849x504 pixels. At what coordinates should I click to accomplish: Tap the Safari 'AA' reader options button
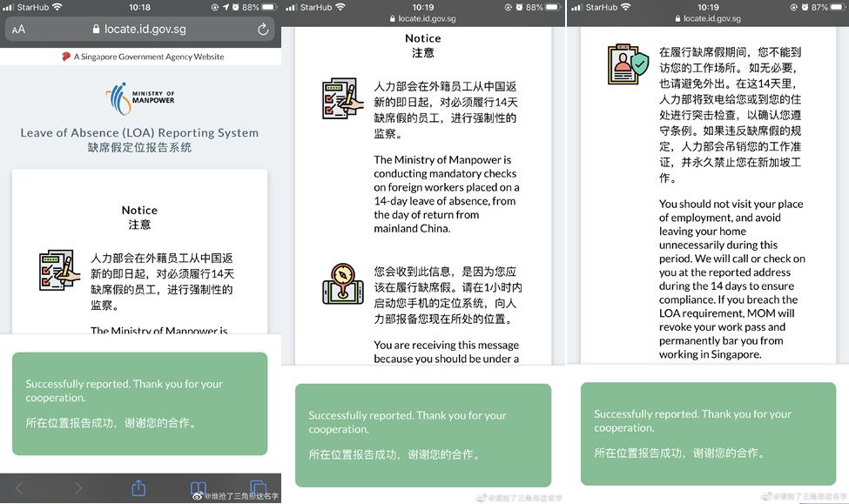point(18,30)
